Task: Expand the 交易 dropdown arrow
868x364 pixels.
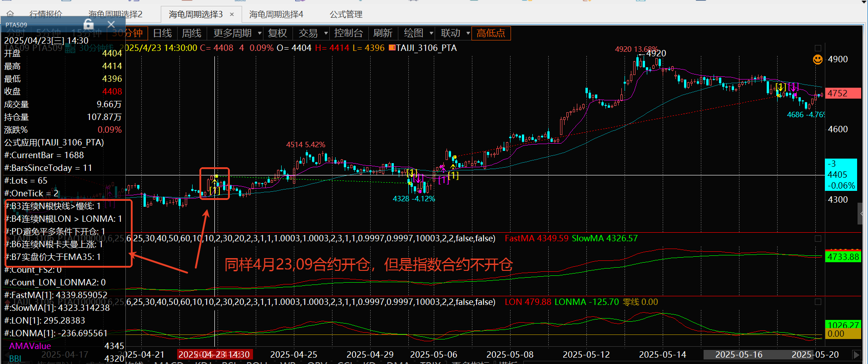Action: pyautogui.click(x=326, y=33)
